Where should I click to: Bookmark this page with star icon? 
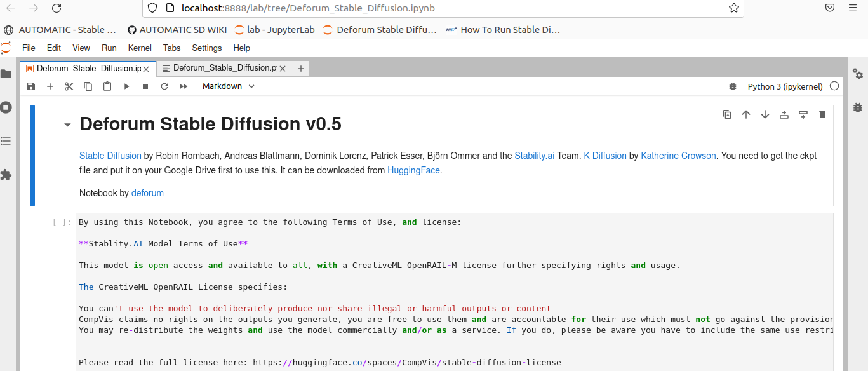pos(734,8)
